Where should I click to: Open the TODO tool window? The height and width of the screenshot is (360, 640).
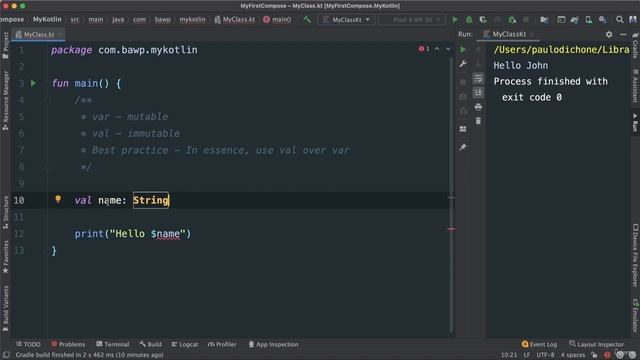(28, 344)
